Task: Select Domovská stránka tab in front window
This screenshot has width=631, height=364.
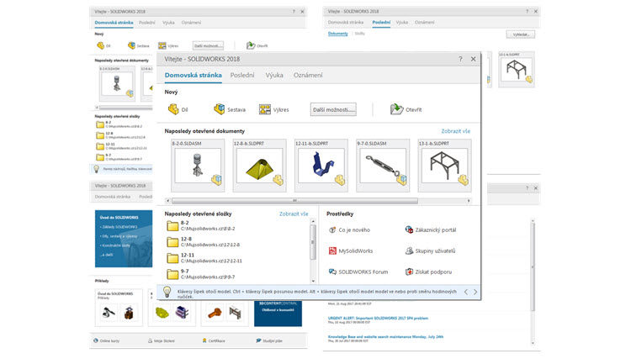Action: (x=194, y=75)
